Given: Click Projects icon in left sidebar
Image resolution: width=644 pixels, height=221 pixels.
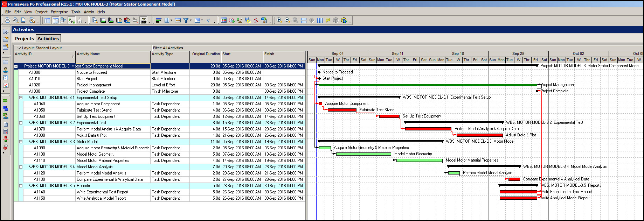Looking at the screenshot, I should click(5, 62).
